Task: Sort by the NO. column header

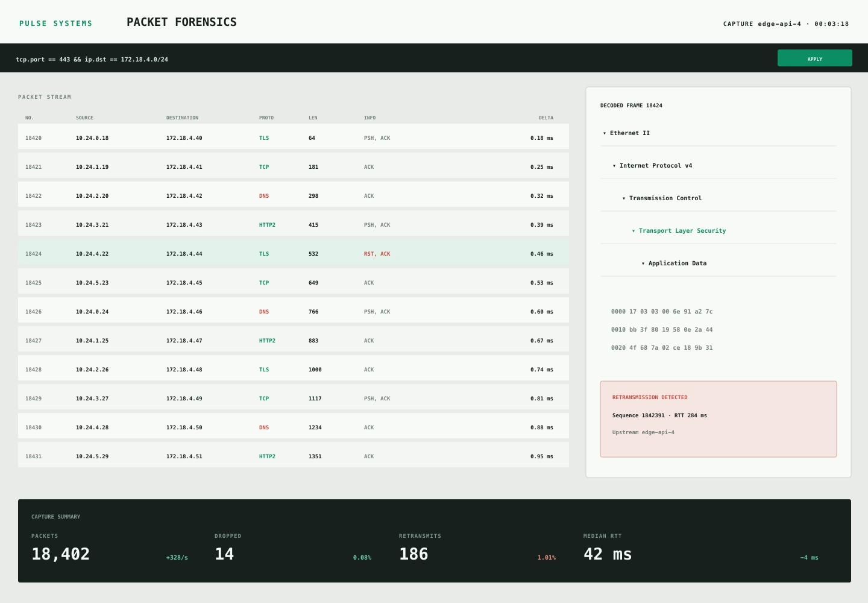Action: tap(30, 118)
